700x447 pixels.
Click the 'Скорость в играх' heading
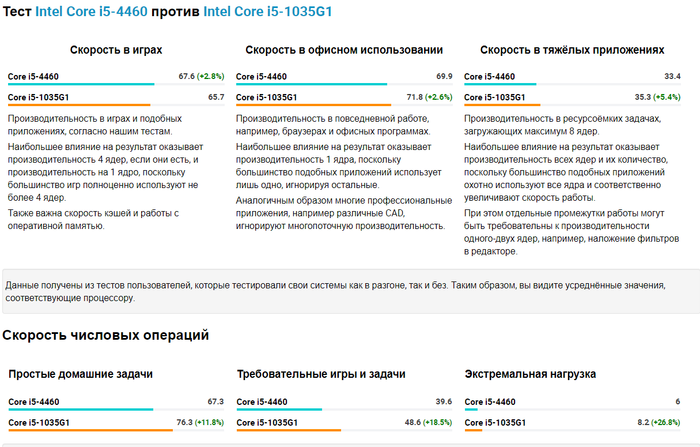tap(116, 50)
